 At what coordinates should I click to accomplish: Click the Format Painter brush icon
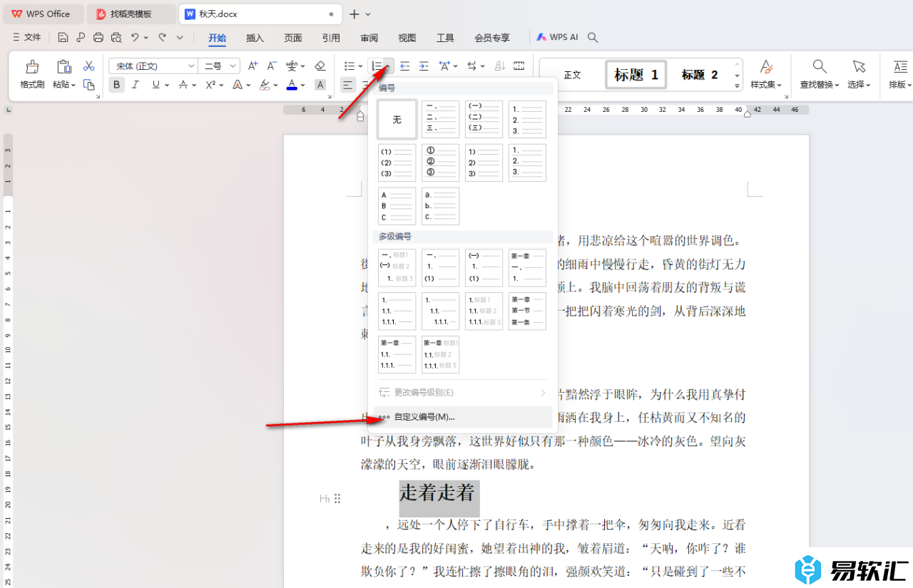click(x=32, y=67)
